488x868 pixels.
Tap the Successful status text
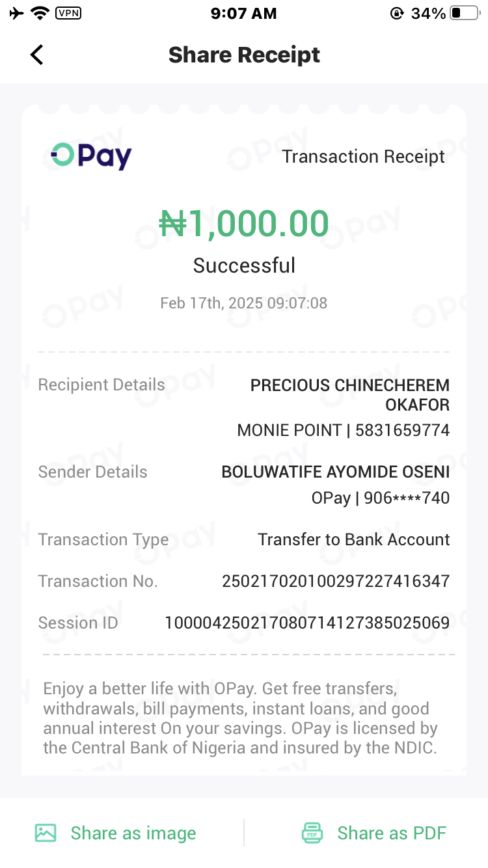coord(244,265)
